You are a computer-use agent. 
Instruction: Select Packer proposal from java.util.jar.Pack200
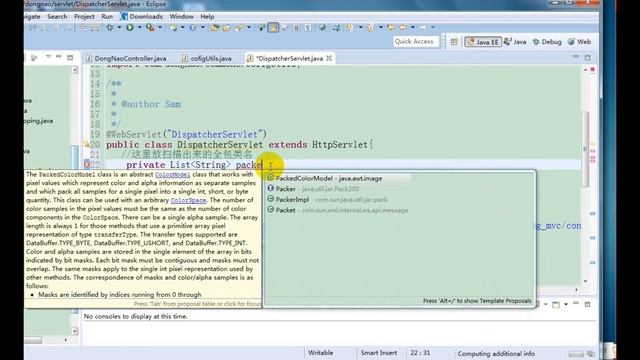point(313,189)
